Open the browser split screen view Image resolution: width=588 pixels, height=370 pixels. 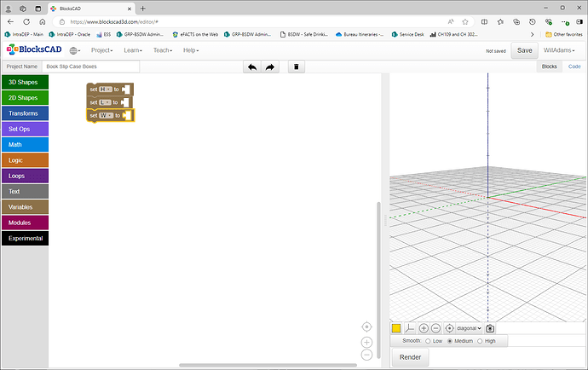(x=485, y=22)
